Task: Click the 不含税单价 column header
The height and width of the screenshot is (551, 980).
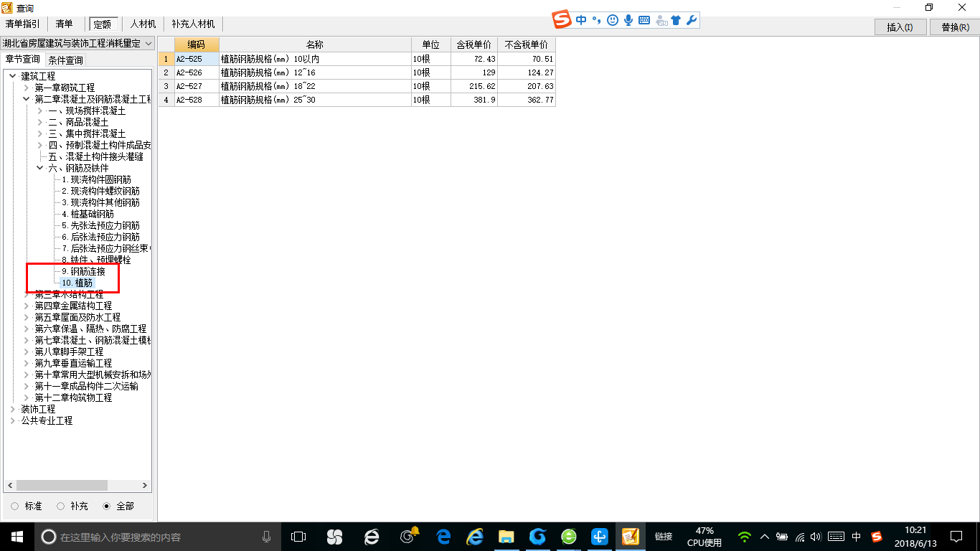Action: (527, 44)
